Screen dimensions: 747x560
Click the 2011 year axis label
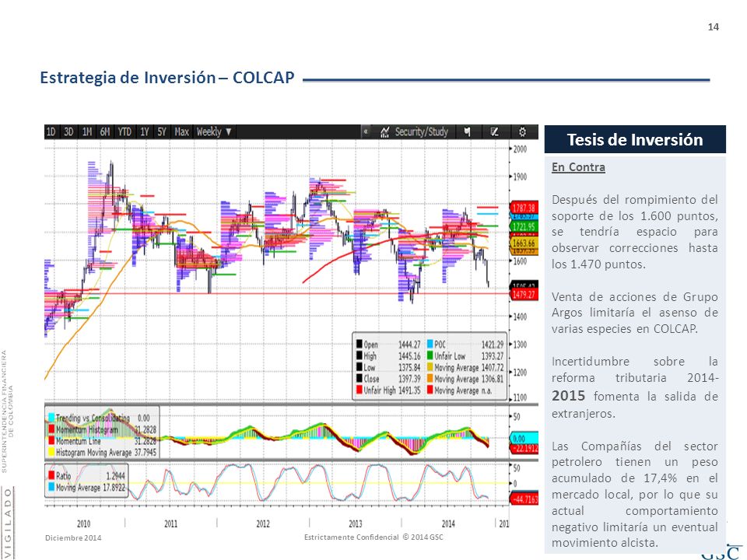click(x=171, y=523)
